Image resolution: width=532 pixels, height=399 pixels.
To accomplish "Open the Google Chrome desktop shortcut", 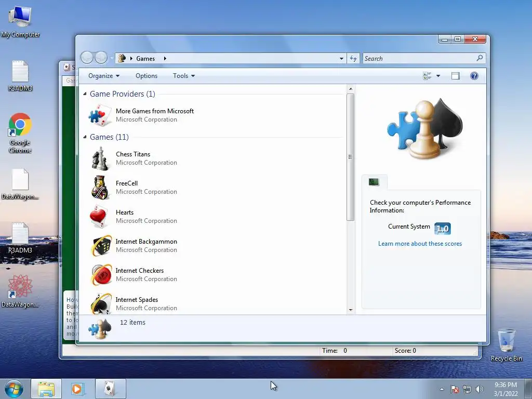I will coord(20,132).
